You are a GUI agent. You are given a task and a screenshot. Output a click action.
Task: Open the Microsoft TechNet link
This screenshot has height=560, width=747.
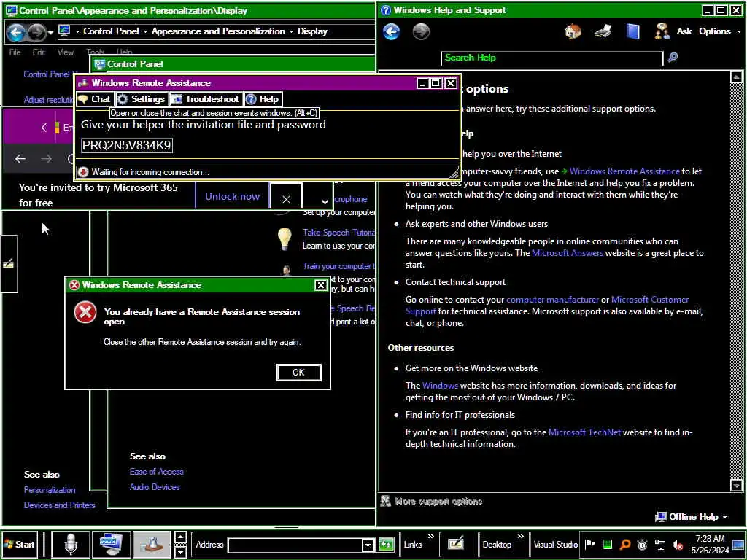(584, 432)
